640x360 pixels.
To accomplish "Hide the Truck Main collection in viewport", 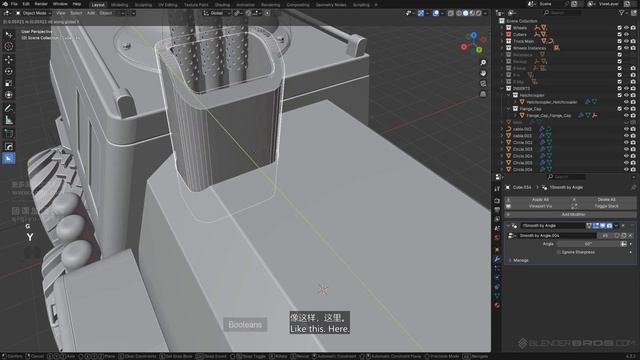I will pos(627,41).
